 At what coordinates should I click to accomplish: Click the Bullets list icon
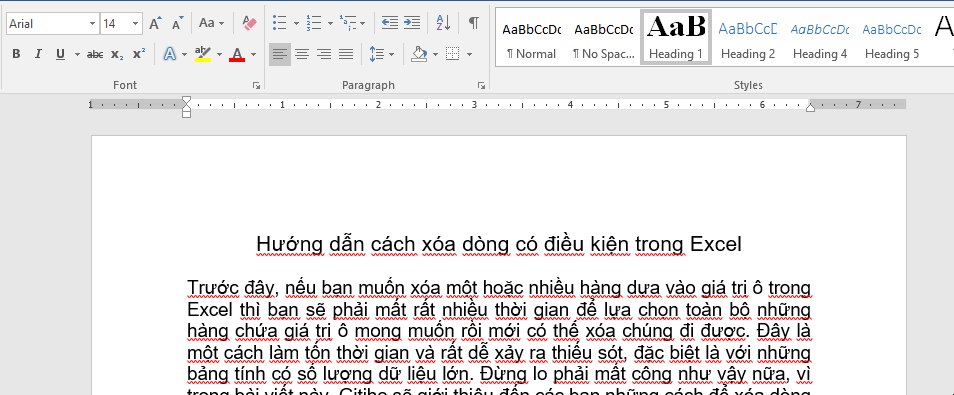[x=280, y=24]
